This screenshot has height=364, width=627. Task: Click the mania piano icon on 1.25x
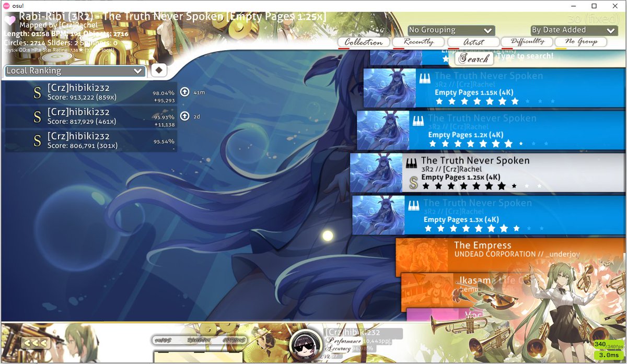[411, 163]
